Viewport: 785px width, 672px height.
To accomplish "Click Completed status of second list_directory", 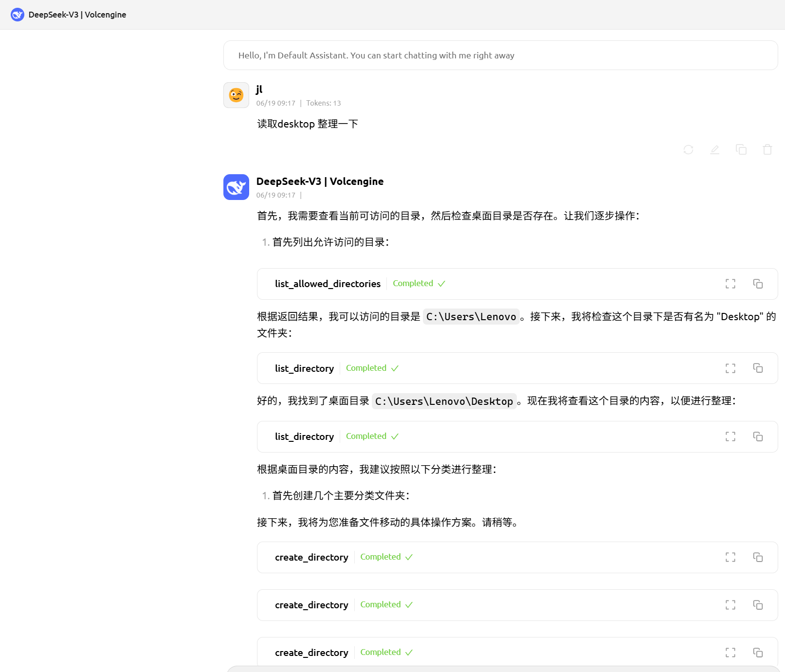I will point(372,436).
